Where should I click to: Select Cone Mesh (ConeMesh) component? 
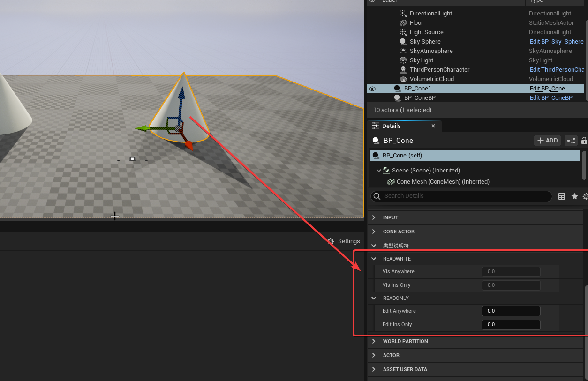click(475, 182)
